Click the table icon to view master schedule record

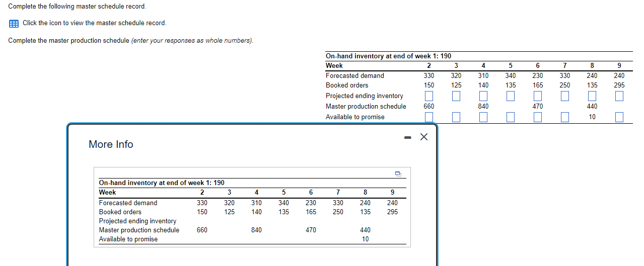coord(14,23)
